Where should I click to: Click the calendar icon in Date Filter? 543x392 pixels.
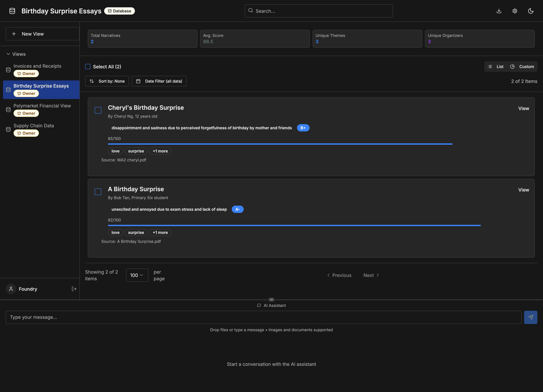coord(138,81)
